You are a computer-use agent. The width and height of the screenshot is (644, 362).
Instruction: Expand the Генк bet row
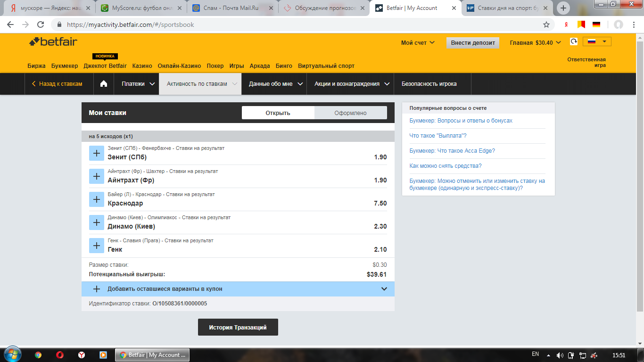point(97,246)
